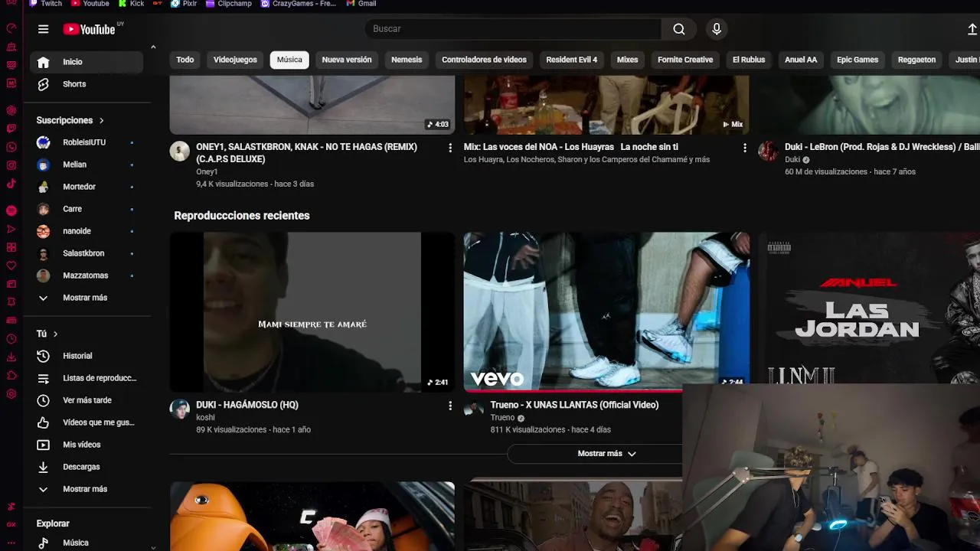Open Tú section chevron

[55, 334]
